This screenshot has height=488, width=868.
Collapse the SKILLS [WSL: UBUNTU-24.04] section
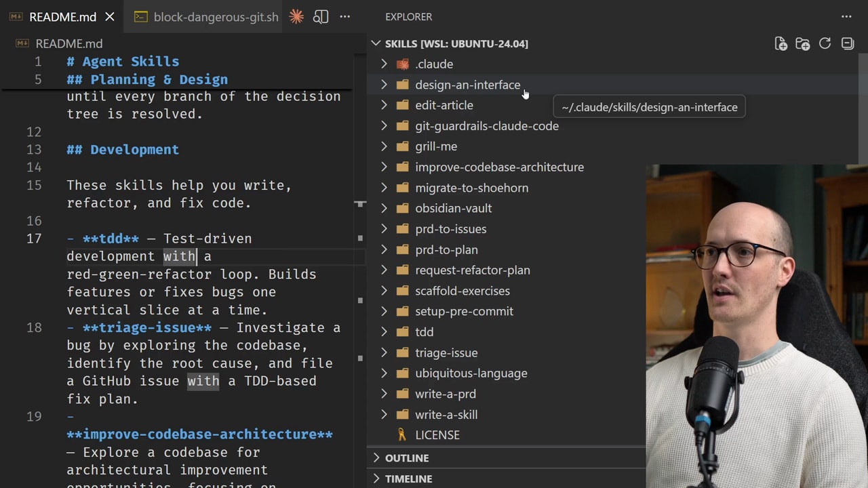pos(376,43)
